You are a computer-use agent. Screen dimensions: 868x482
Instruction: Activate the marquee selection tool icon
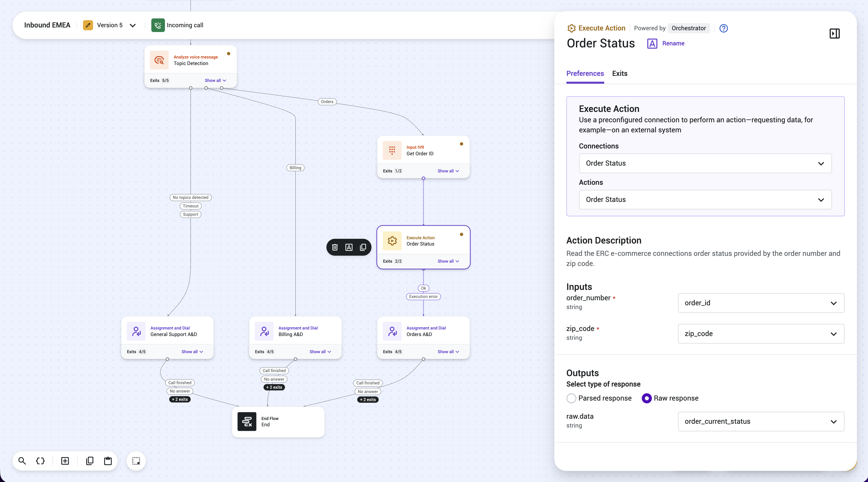coord(136,461)
